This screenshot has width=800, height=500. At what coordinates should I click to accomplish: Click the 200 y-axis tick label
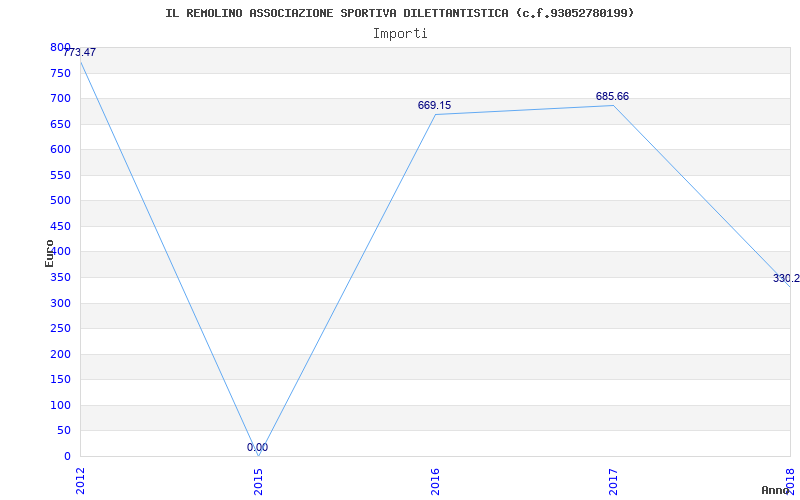[60, 355]
